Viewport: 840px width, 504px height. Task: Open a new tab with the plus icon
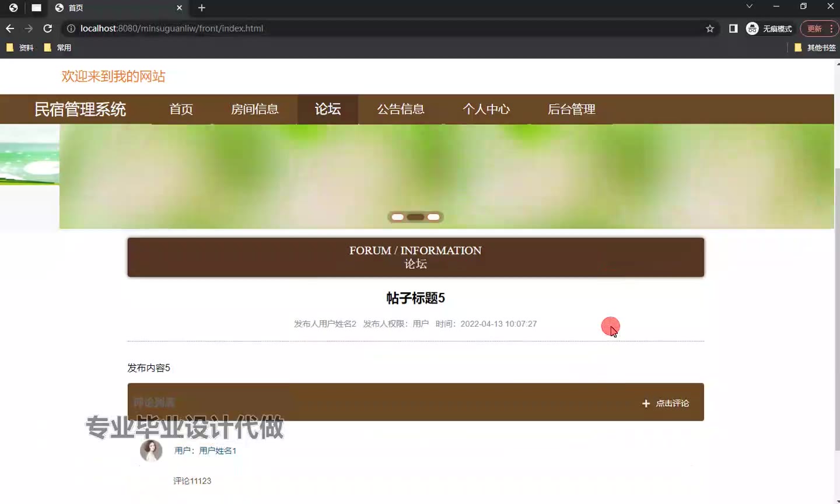(x=202, y=8)
